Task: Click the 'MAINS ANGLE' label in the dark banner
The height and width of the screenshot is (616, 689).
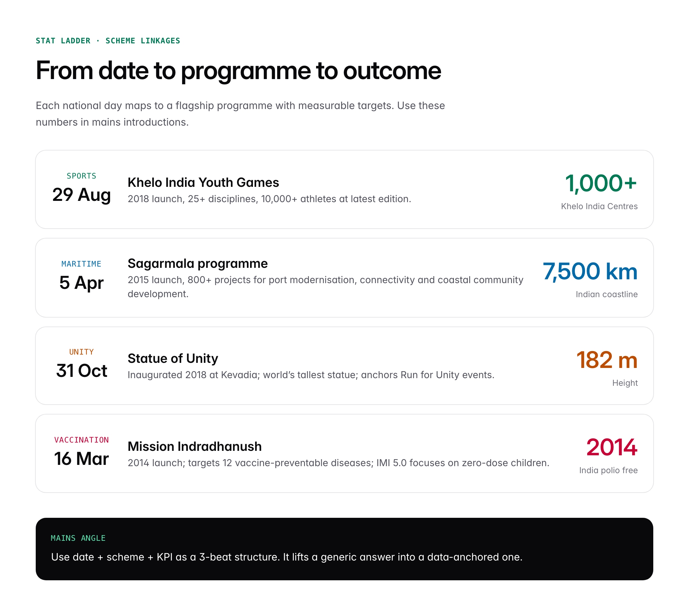Action: (78, 538)
